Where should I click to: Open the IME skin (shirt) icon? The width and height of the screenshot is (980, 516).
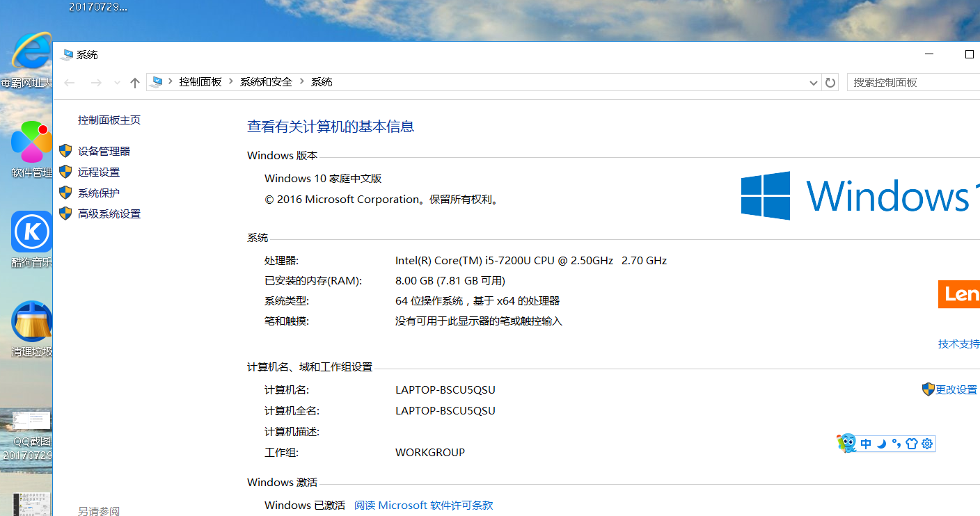tap(911, 444)
